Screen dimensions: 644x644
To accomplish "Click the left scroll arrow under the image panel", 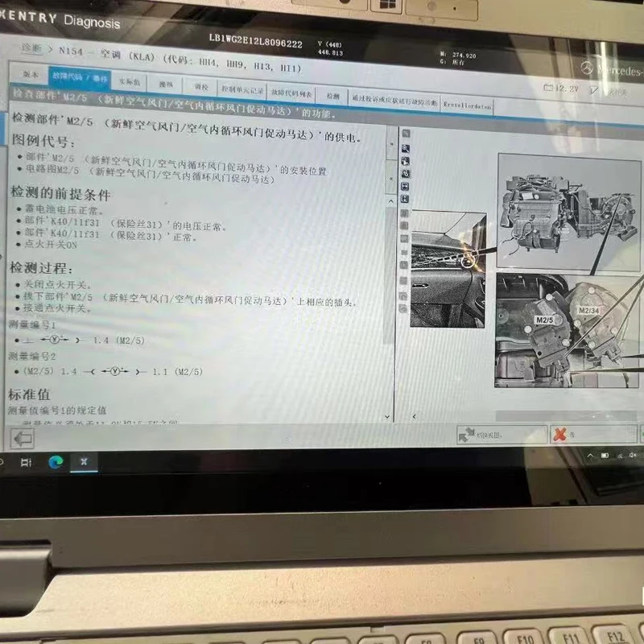I will click(414, 416).
